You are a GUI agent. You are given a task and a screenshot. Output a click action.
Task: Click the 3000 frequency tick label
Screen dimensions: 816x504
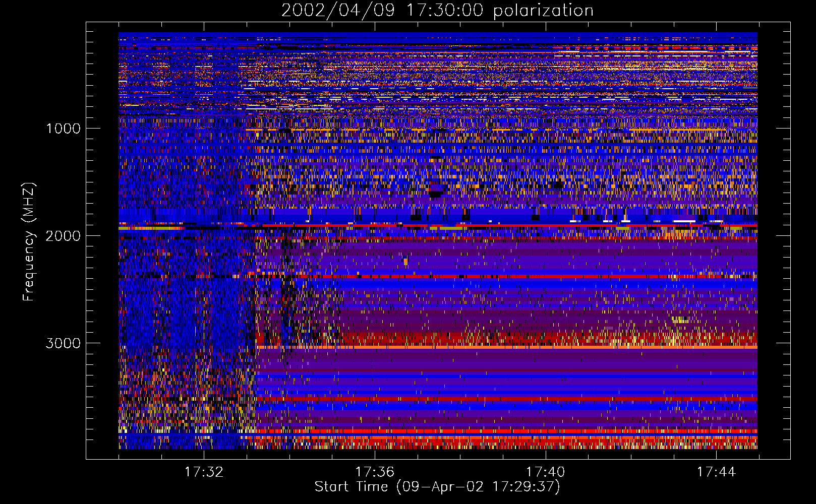coord(63,343)
